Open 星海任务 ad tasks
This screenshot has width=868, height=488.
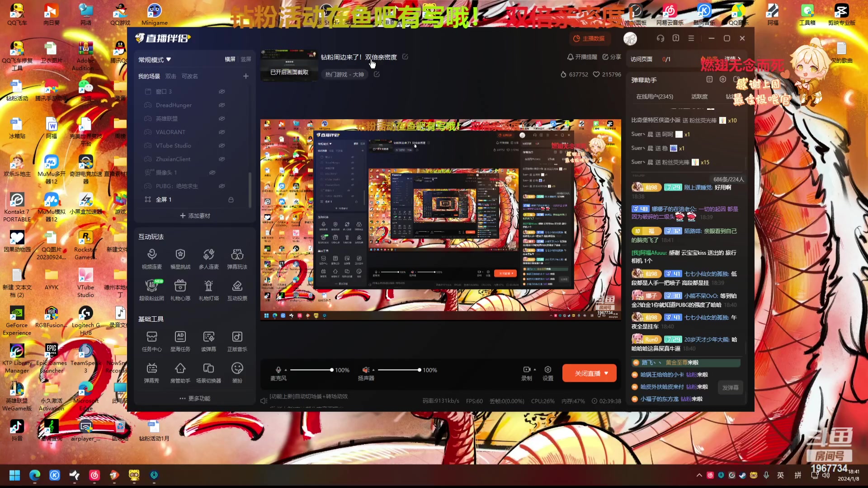[x=180, y=341]
